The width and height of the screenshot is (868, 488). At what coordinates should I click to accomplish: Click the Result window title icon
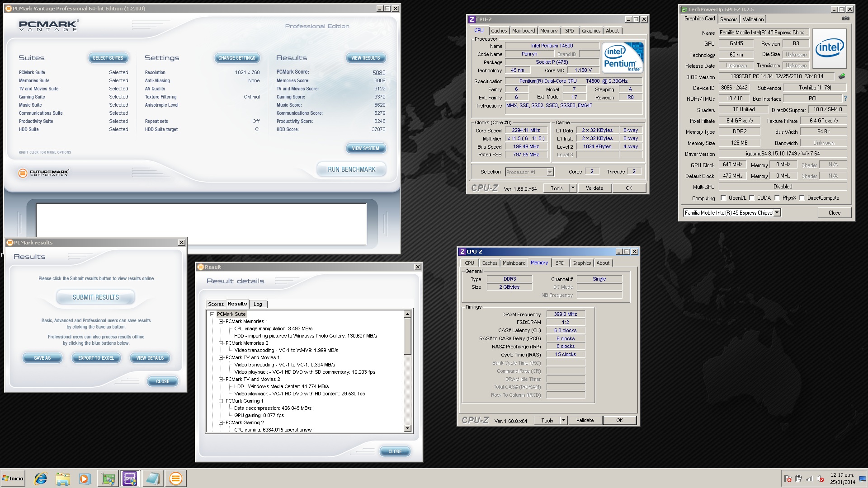point(201,267)
